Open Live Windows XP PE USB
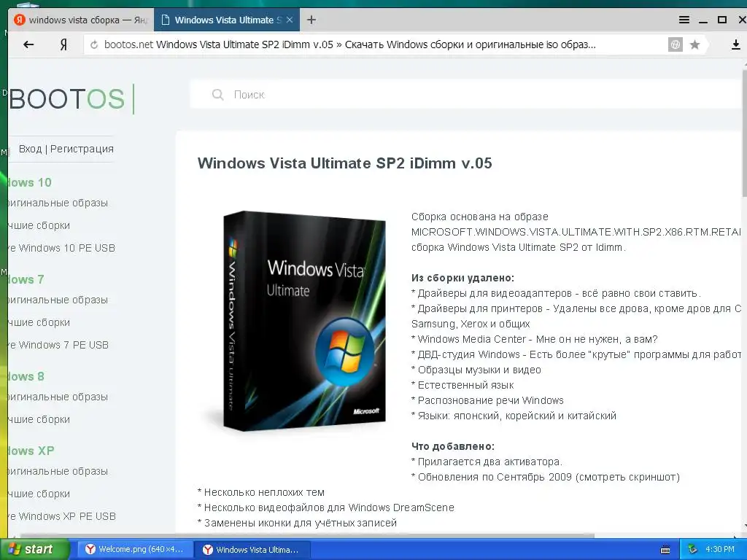The height and width of the screenshot is (560, 747). tap(62, 516)
